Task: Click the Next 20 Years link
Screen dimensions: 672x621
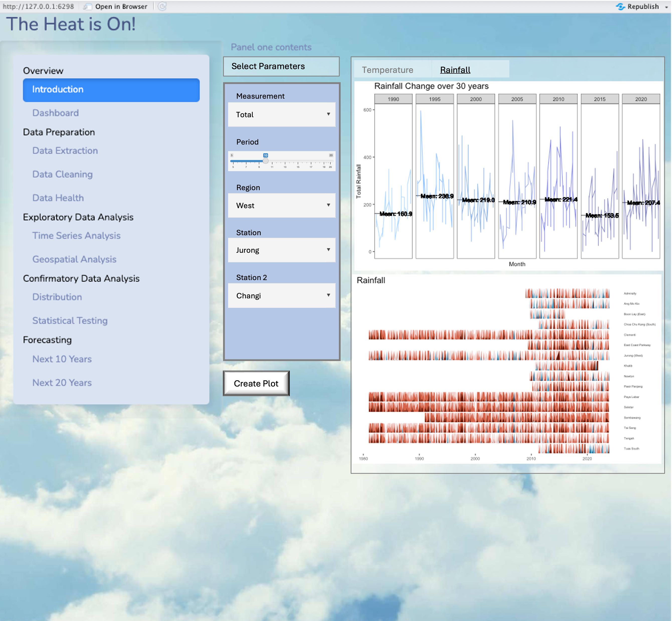Action: [62, 383]
